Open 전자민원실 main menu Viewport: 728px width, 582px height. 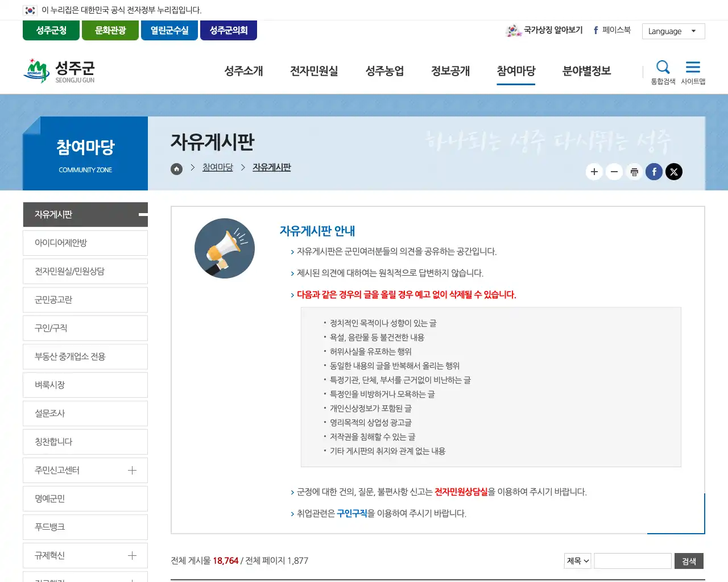(x=314, y=71)
